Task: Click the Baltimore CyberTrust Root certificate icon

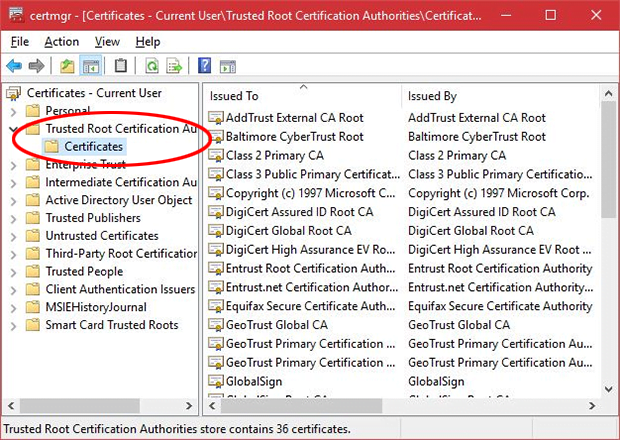Action: [x=216, y=137]
